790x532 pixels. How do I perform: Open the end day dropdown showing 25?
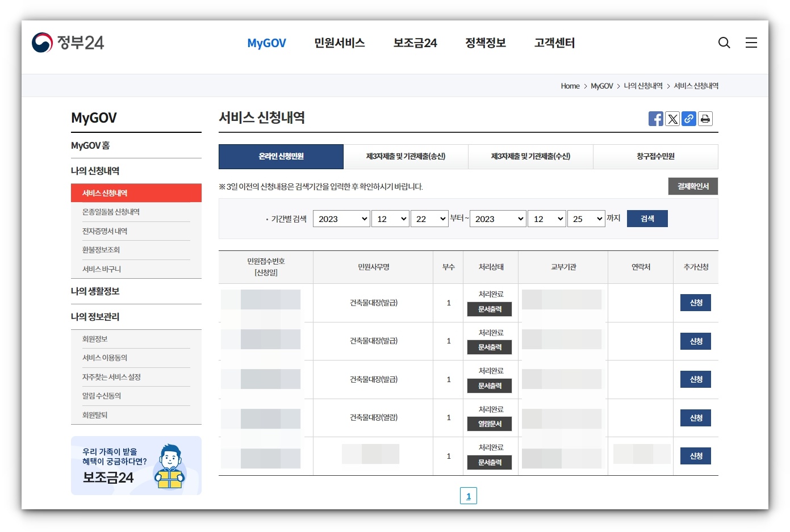(x=586, y=219)
